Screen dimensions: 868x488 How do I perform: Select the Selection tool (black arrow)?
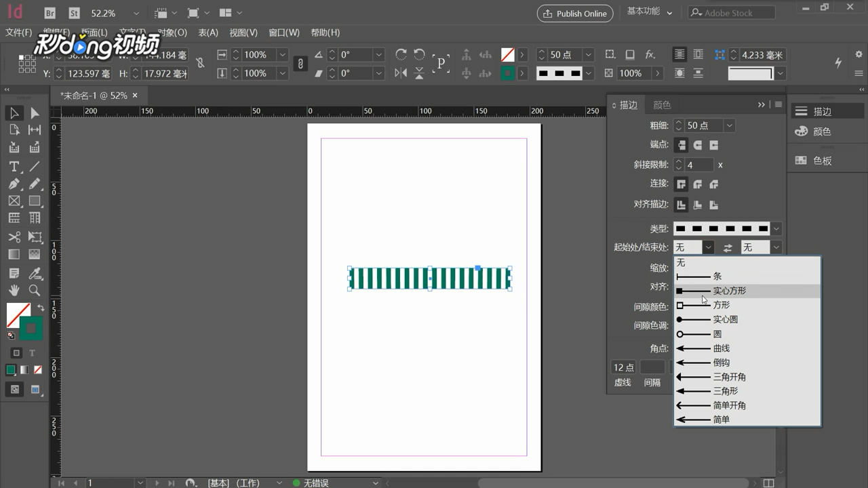click(14, 113)
